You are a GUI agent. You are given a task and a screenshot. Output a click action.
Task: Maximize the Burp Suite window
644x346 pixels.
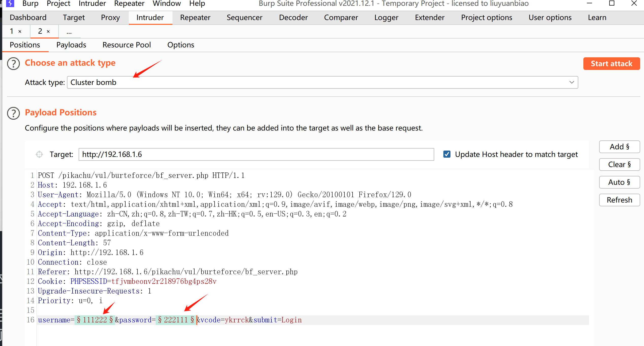click(612, 4)
